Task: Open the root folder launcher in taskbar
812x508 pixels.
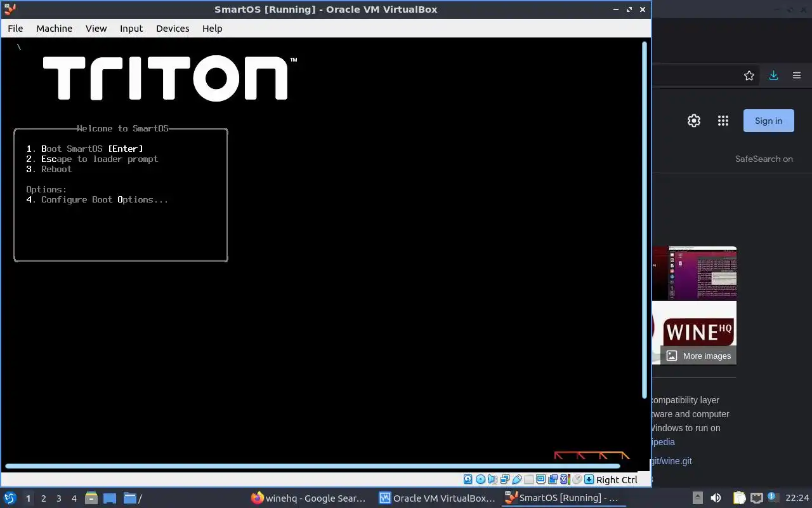Action: [x=133, y=498]
